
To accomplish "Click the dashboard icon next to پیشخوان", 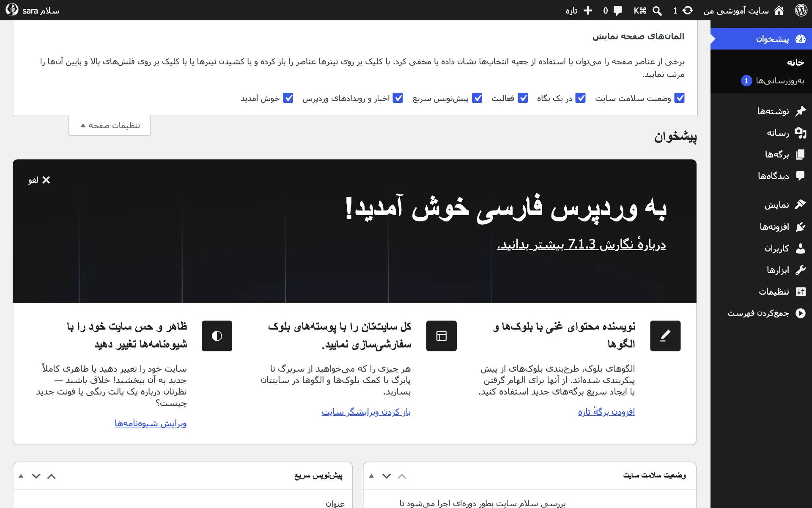I will pyautogui.click(x=801, y=39).
